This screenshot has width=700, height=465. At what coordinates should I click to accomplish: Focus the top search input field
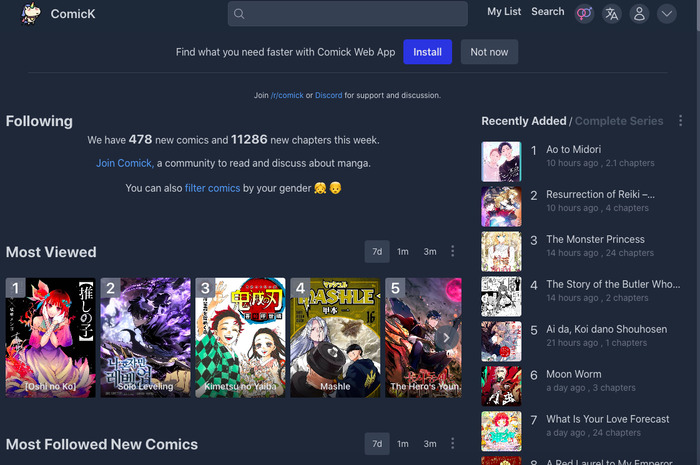[x=348, y=14]
